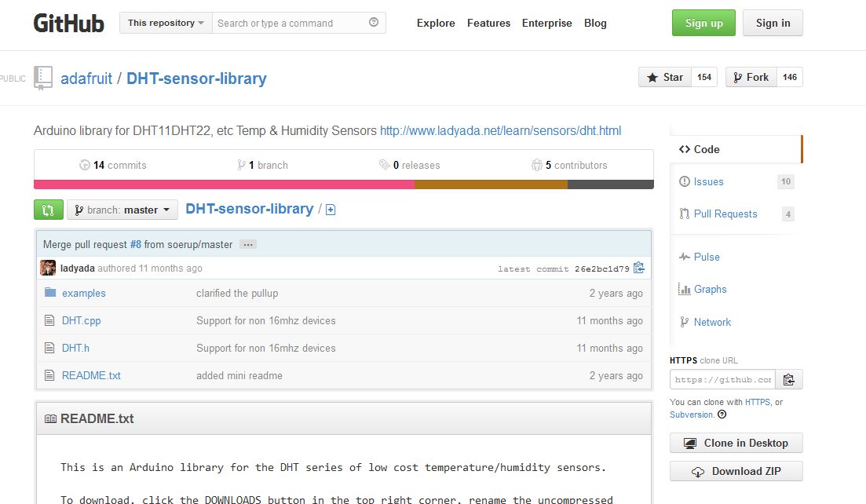The image size is (866, 504).
Task: Open the repository book icon next to adafruit
Action: click(42, 78)
